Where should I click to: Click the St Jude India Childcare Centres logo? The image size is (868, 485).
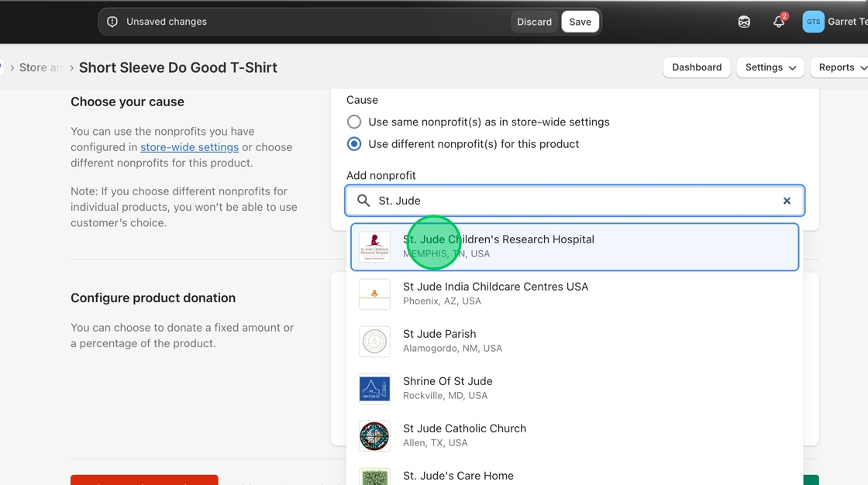point(374,294)
